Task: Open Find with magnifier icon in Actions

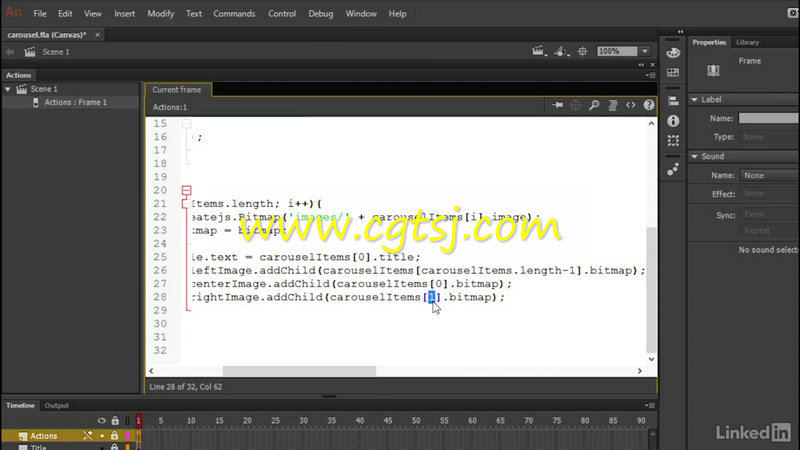Action: [594, 105]
